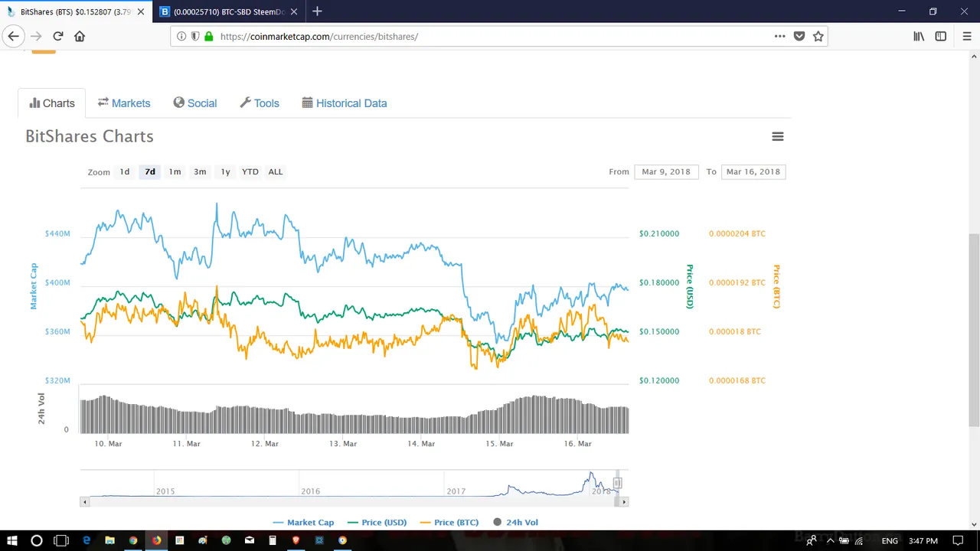Toggle the Firefox sidebar icon

coord(941,36)
